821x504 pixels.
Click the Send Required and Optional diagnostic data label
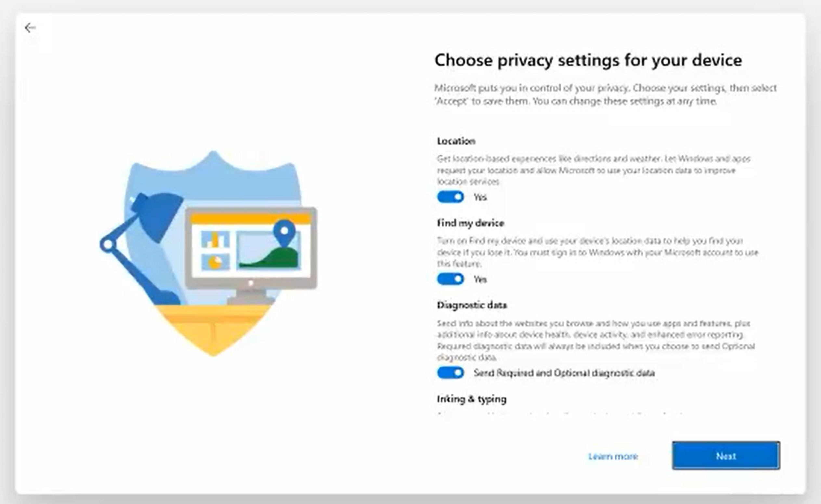(564, 373)
